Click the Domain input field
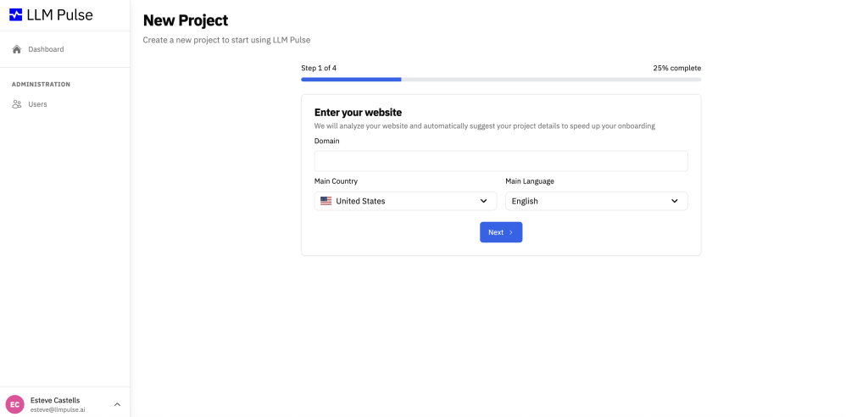 [501, 161]
